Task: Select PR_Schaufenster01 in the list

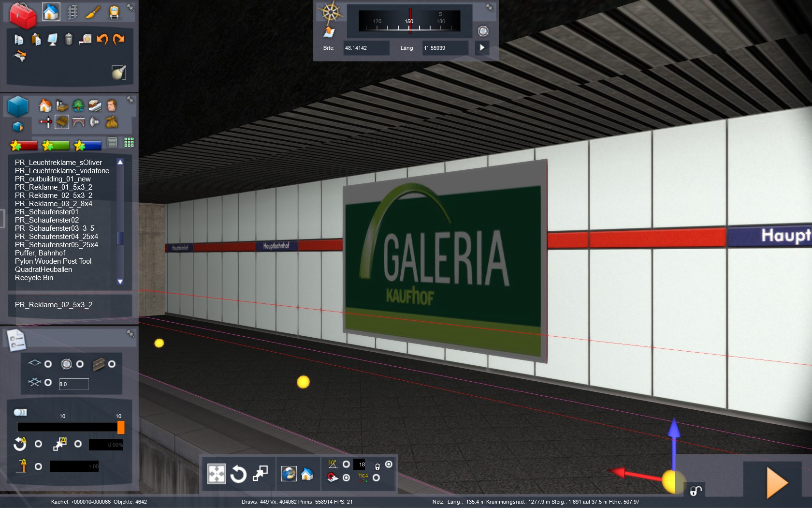Action: click(x=46, y=212)
